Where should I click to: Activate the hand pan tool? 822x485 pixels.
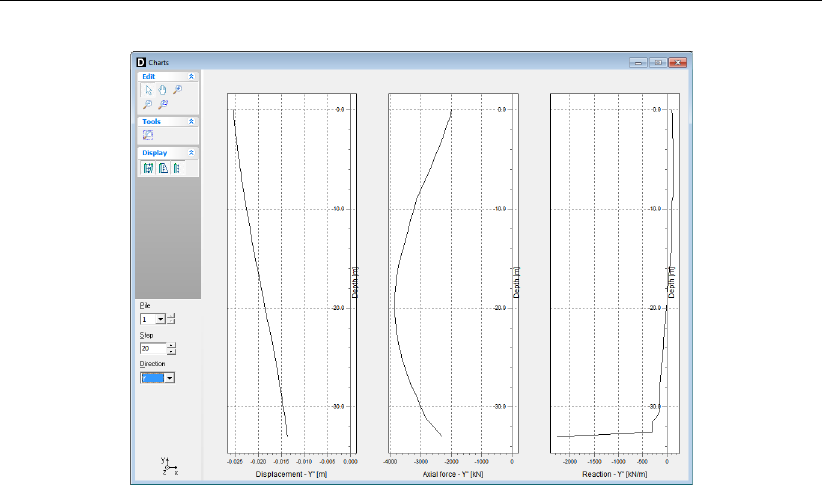pyautogui.click(x=162, y=90)
